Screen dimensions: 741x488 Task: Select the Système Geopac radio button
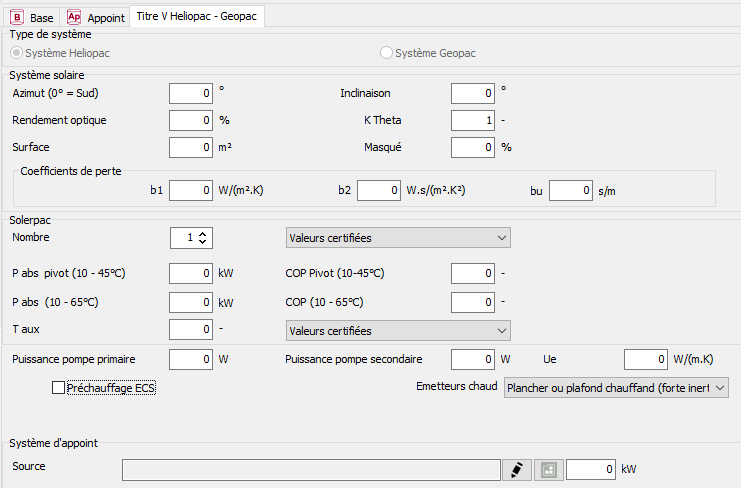click(x=386, y=52)
